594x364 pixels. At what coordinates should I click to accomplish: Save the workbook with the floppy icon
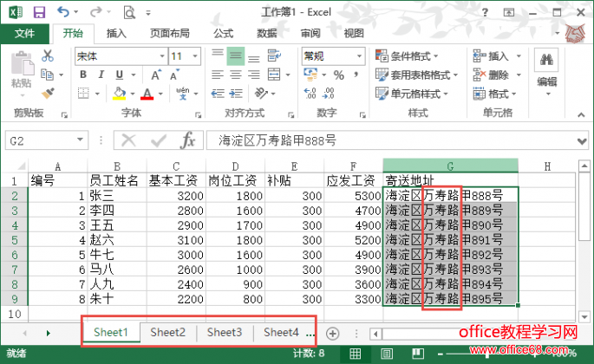tap(39, 12)
